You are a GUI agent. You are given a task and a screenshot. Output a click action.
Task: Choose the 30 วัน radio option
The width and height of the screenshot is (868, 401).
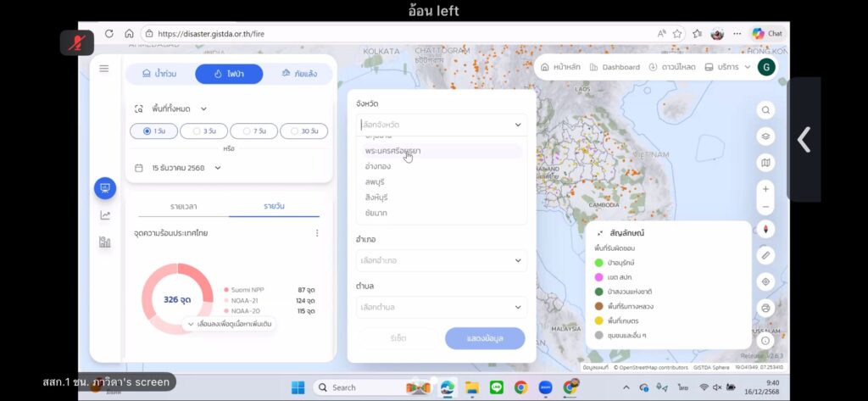(303, 131)
